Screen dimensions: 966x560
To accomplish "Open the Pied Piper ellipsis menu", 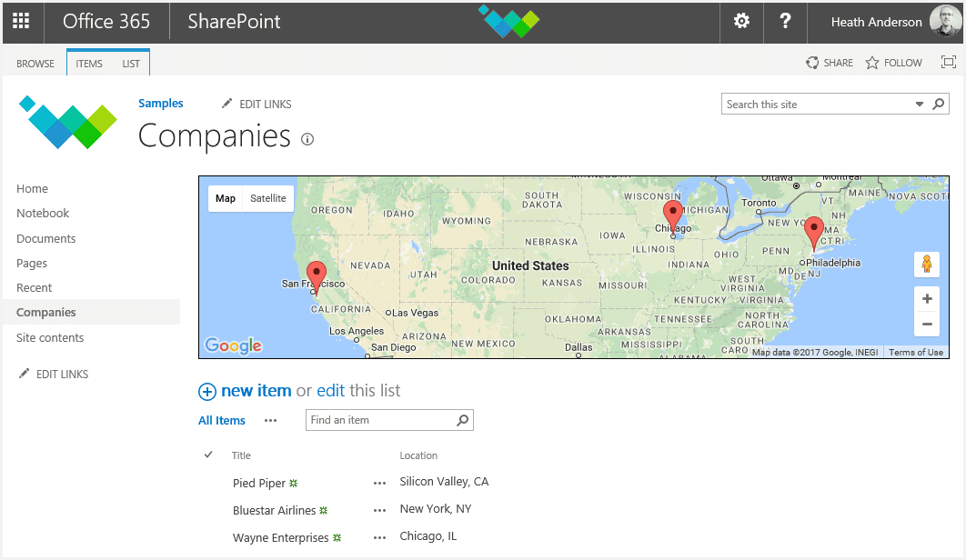I will tap(379, 484).
